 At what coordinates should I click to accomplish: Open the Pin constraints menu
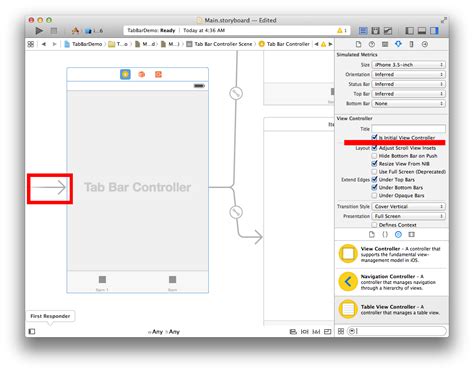(305, 332)
